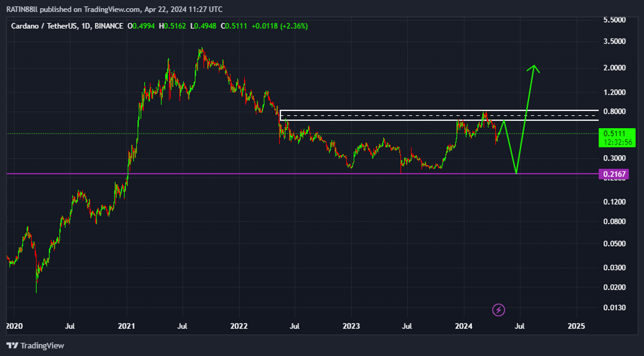Screen dimensions: 644x356
Task: Click the H0.5162 high price value
Action: [x=173, y=26]
